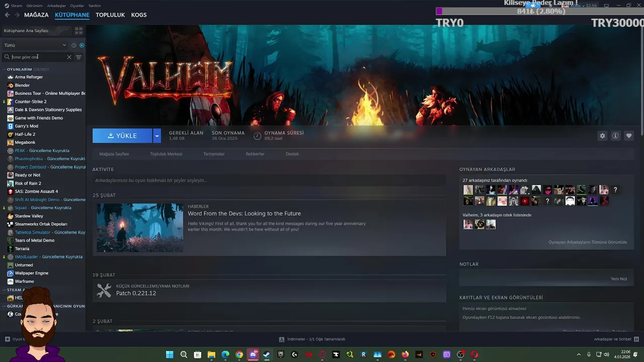Toggle sort by recent activity clock
This screenshot has width=644, height=362.
(x=74, y=45)
